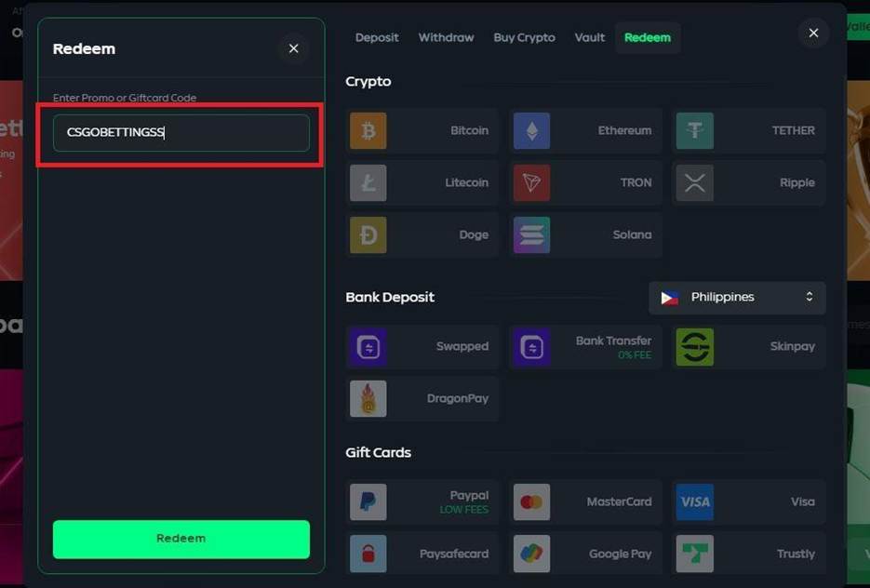Viewport: 870px width, 588px height.
Task: Choose the Google Pay icon
Action: pyautogui.click(x=531, y=554)
